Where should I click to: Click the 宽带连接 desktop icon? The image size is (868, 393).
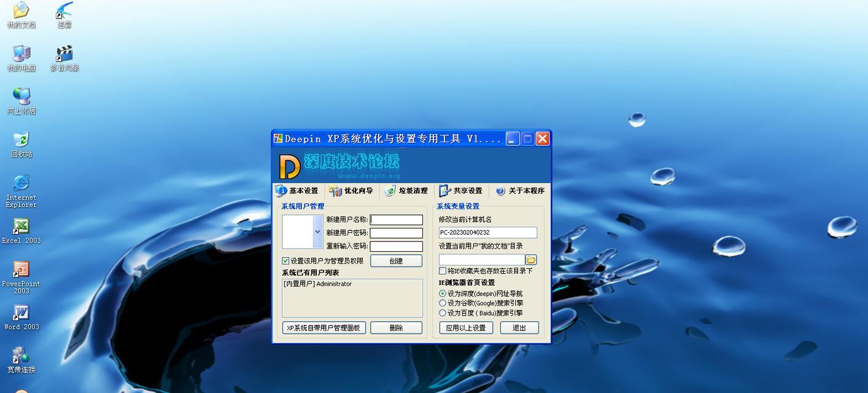pos(21,360)
